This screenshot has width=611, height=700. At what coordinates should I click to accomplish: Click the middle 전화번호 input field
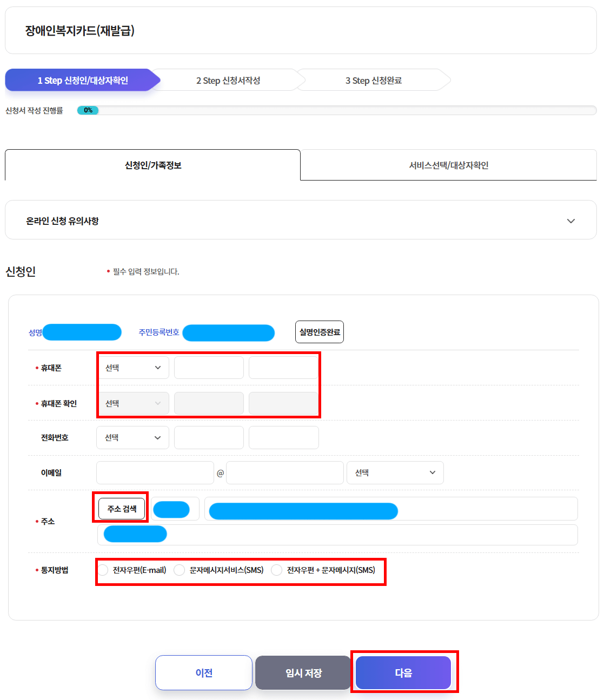pos(209,437)
